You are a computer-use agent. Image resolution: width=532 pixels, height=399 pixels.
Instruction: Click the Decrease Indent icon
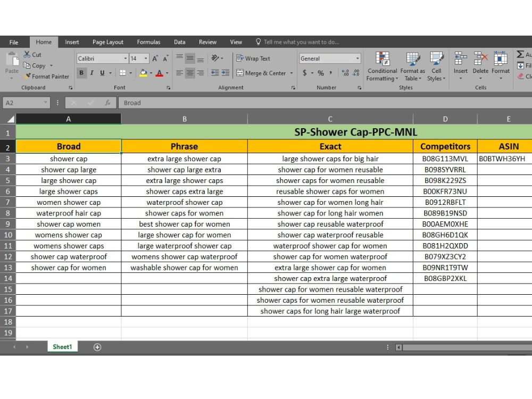click(x=215, y=72)
